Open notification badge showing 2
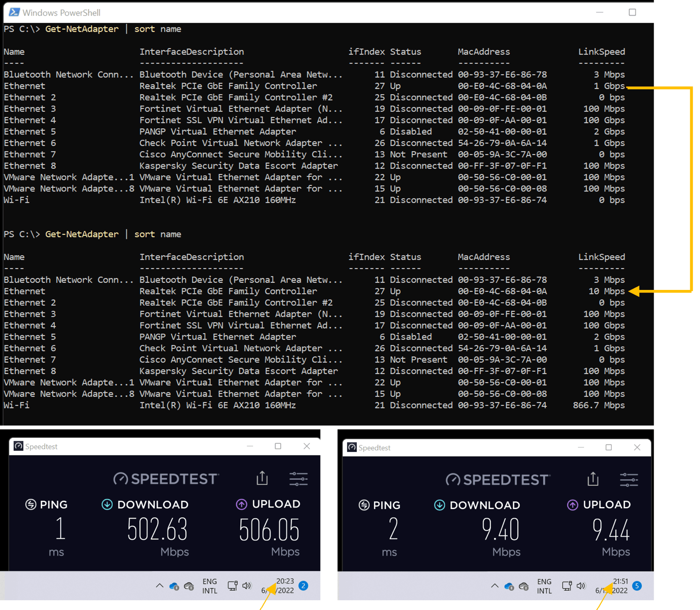The height and width of the screenshot is (610, 700). point(303,585)
